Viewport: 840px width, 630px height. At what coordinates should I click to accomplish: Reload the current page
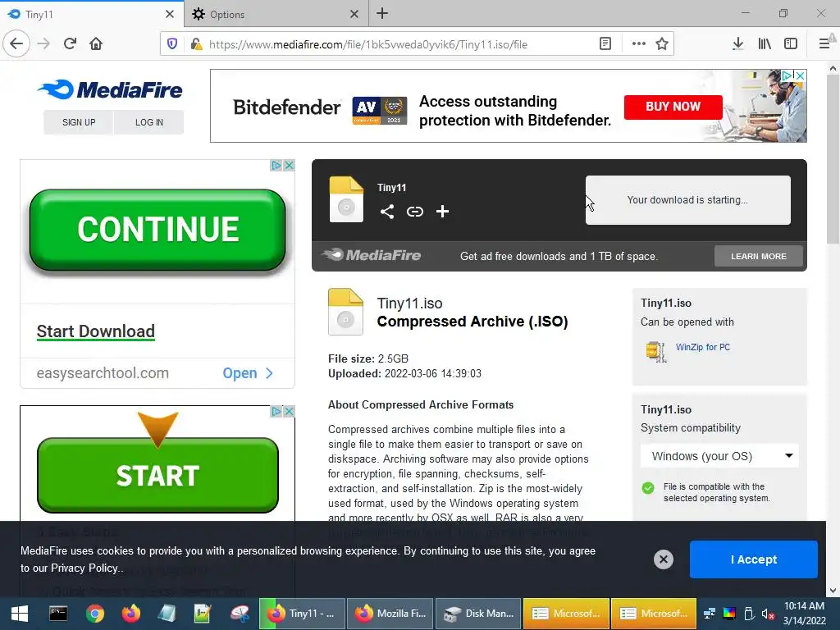[71, 43]
